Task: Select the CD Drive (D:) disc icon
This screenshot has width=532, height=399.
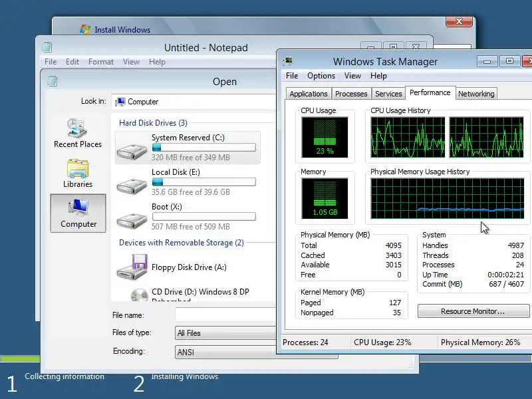Action: (139, 295)
